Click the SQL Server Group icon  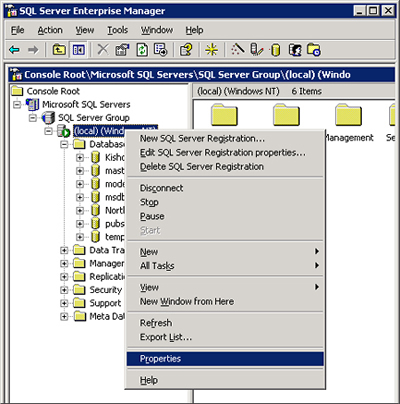[48, 118]
